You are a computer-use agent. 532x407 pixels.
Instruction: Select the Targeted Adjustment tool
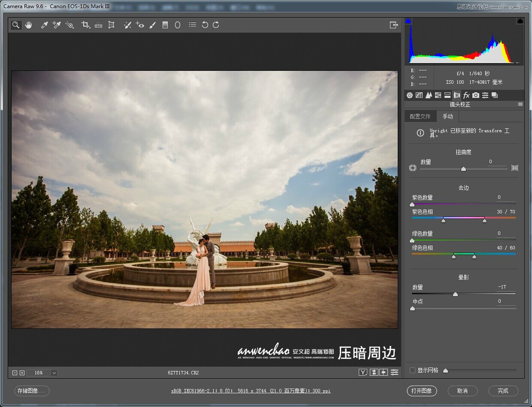[70, 25]
